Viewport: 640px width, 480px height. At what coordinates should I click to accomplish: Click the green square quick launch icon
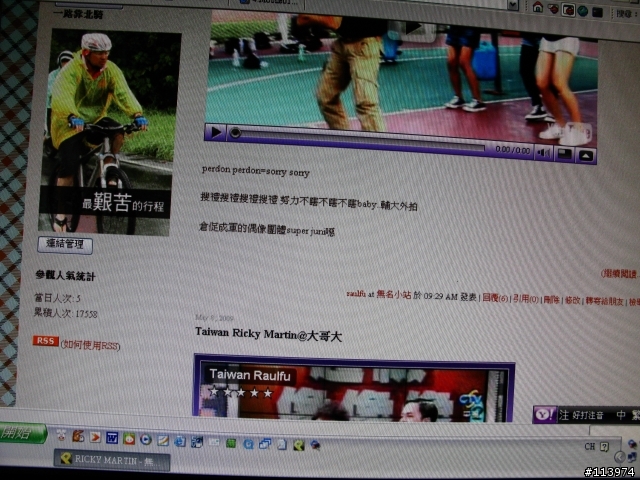231,443
